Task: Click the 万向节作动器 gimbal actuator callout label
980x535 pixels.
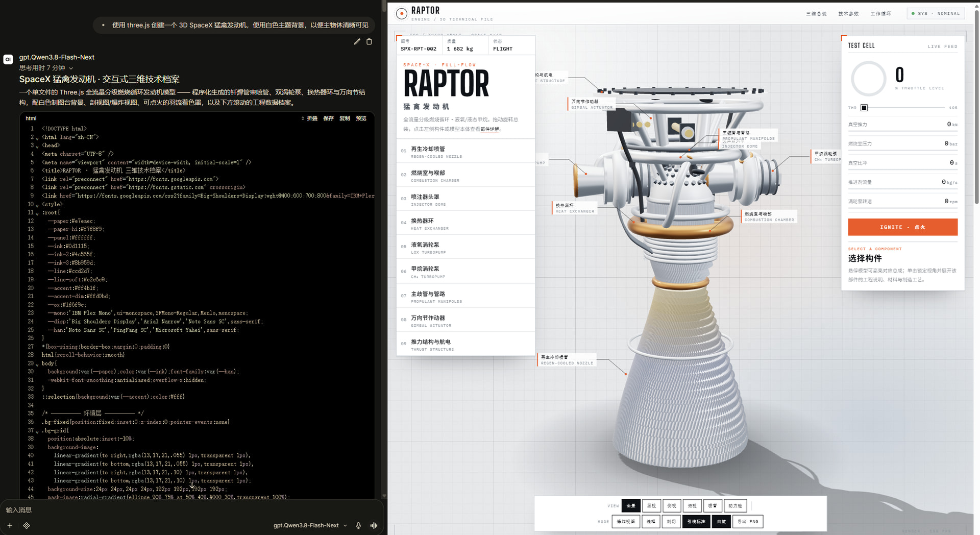Action: [591, 104]
